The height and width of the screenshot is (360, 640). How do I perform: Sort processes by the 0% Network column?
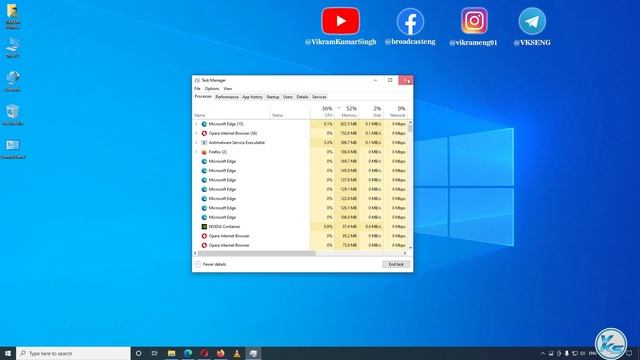coord(395,111)
